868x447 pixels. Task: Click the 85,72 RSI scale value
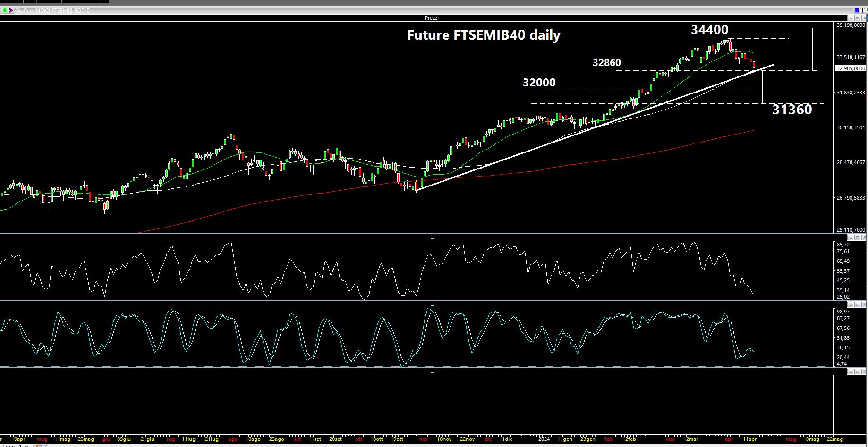843,245
